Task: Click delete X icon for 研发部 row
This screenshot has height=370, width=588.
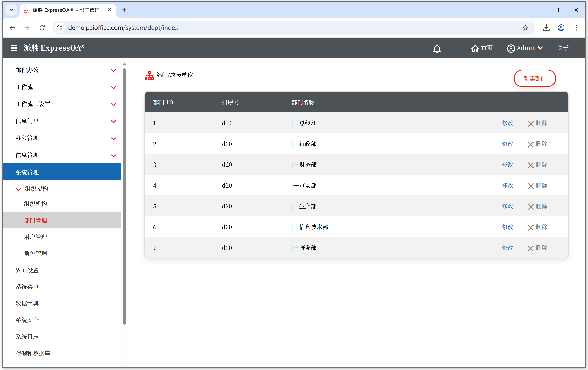Action: click(530, 248)
